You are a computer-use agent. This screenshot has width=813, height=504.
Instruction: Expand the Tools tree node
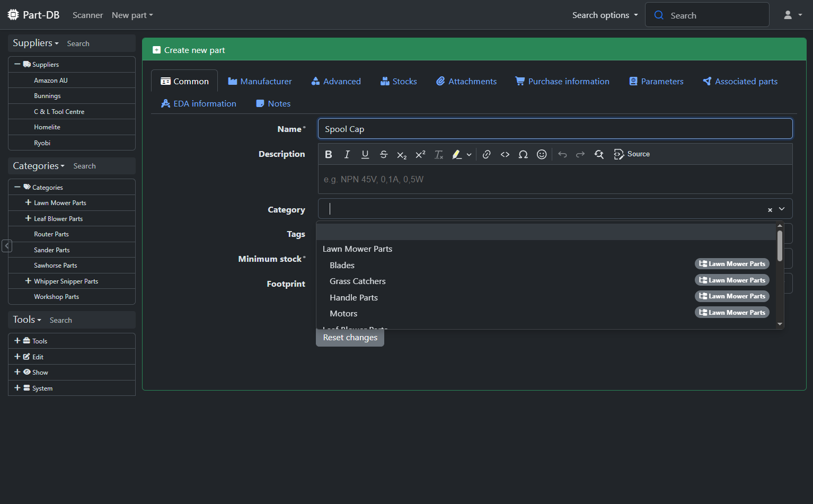click(17, 341)
